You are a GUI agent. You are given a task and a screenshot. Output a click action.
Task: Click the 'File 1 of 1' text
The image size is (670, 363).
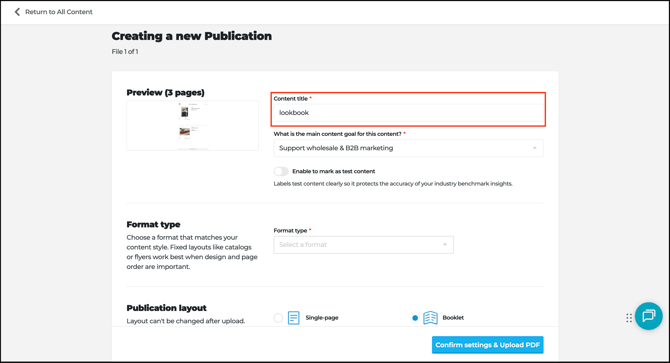[125, 52]
